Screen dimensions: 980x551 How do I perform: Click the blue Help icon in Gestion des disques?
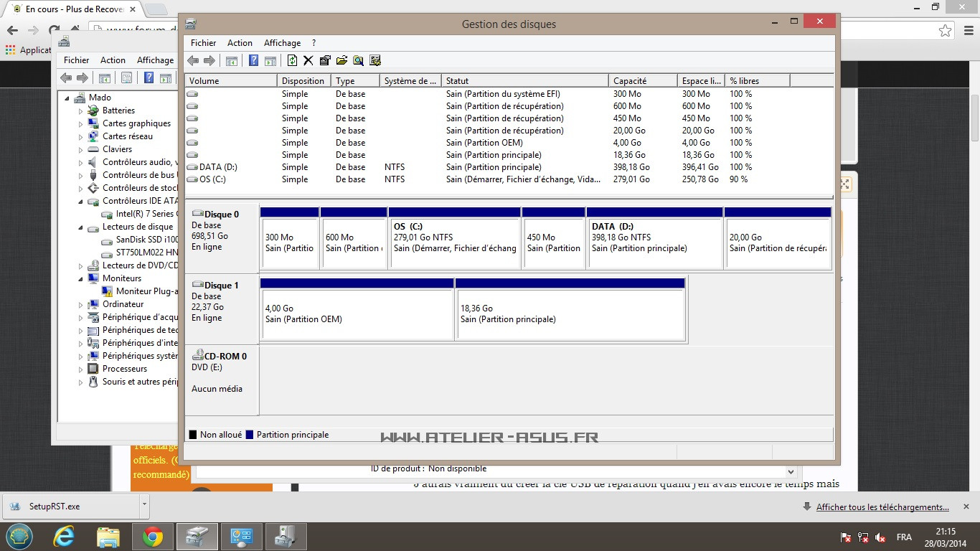point(254,61)
